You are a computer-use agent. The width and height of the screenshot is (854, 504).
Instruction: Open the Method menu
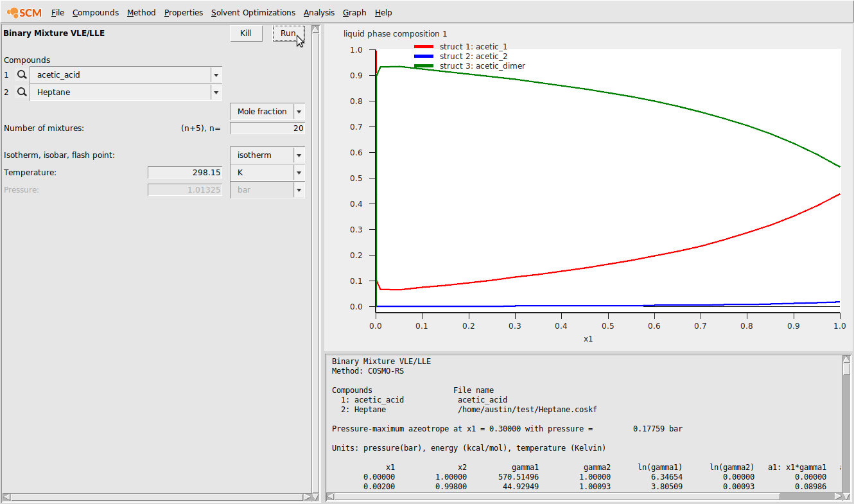click(x=141, y=12)
